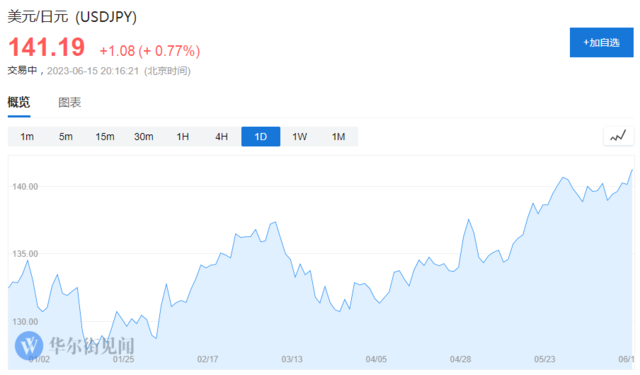The image size is (640, 375).
Task: Click the +加自选 add to watchlist button
Action: (x=602, y=42)
